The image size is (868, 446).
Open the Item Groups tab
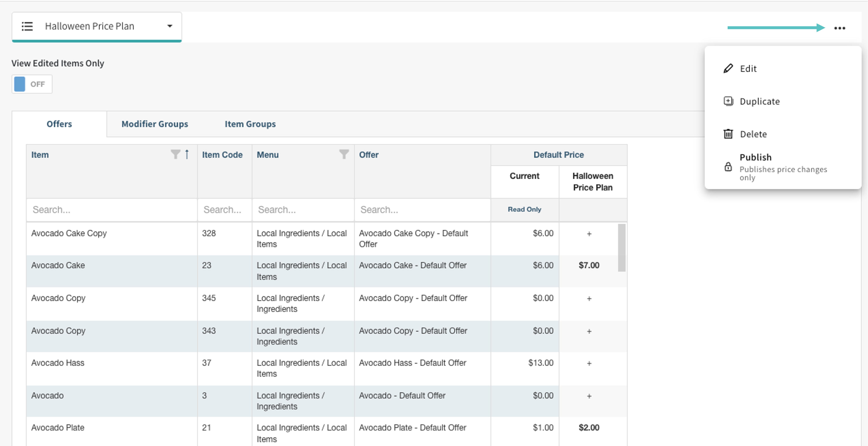[250, 124]
